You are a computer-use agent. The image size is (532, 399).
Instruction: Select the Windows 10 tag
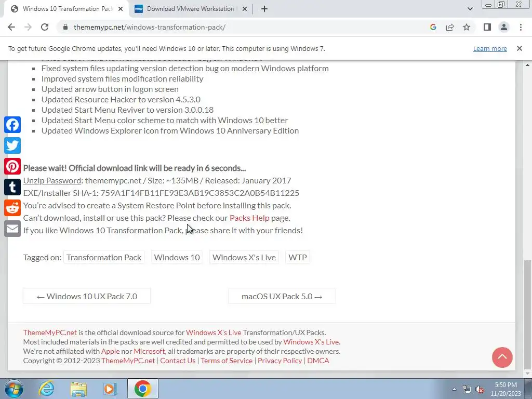coord(177,257)
